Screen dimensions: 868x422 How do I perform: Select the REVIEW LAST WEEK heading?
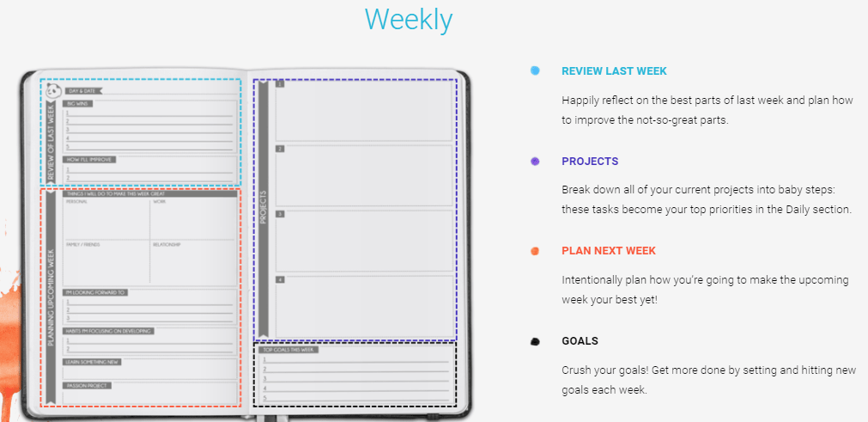click(614, 71)
